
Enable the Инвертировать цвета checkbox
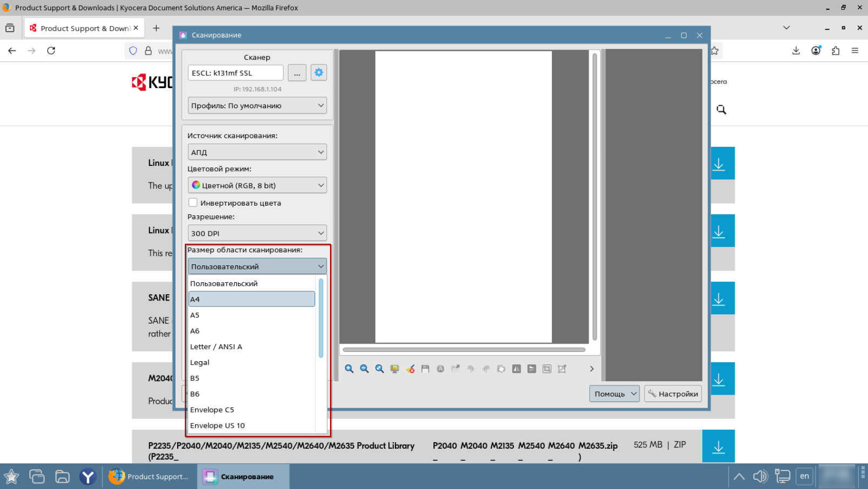[193, 203]
